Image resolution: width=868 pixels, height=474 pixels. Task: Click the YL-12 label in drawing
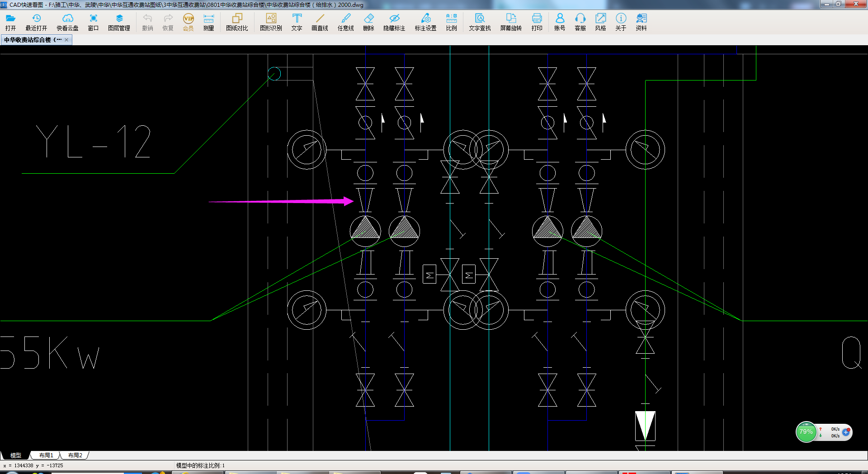tap(93, 142)
